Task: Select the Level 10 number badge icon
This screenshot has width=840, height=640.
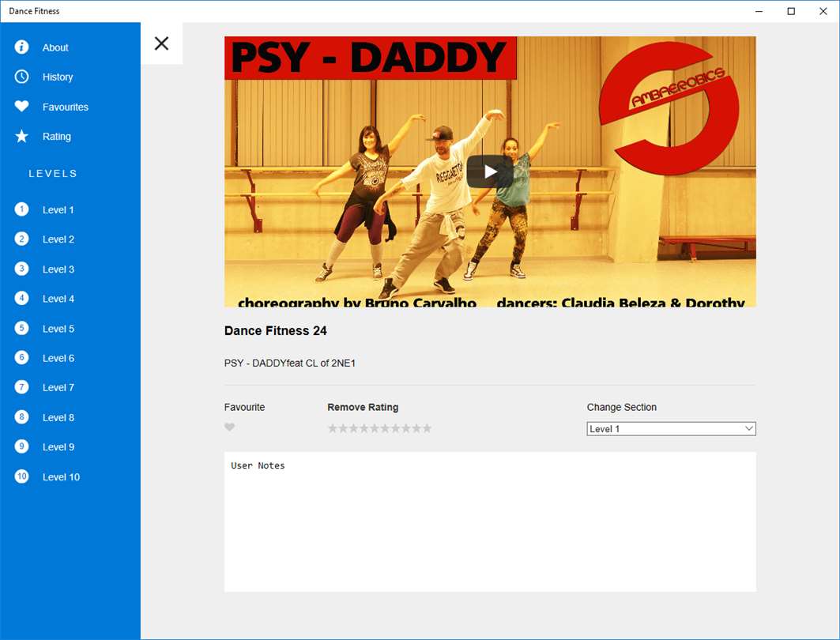Action: pos(21,476)
